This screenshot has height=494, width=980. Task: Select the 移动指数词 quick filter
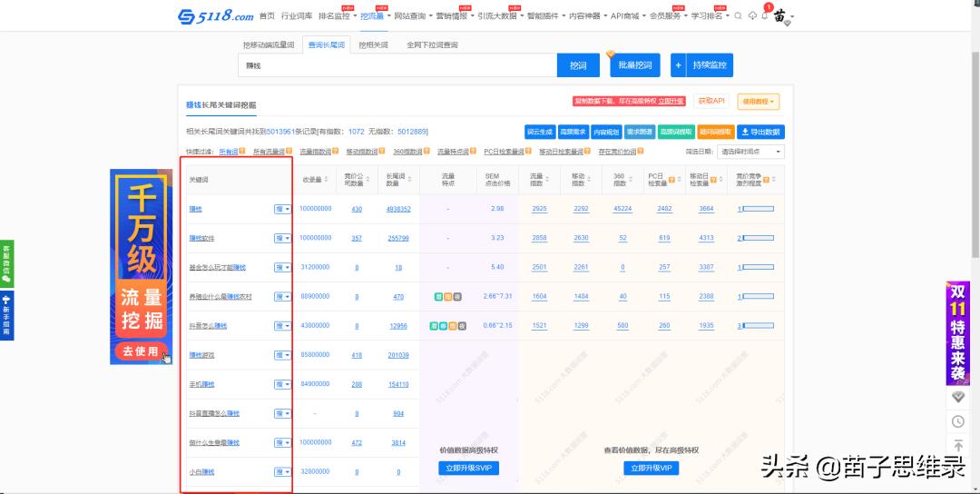[x=362, y=152]
